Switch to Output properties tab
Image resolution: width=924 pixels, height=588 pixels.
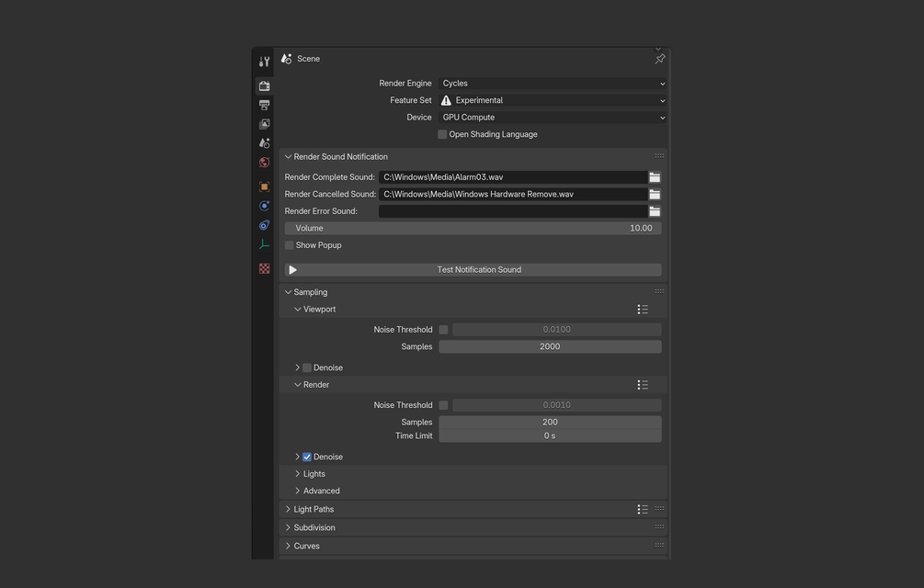[265, 106]
